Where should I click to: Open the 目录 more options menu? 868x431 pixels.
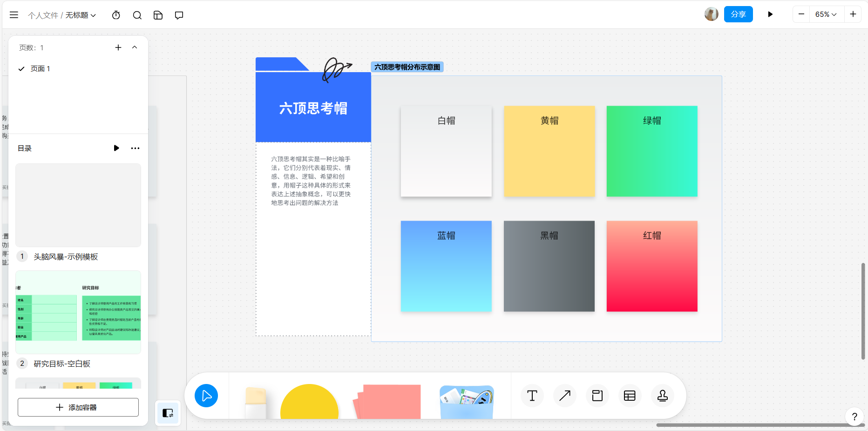click(x=135, y=148)
